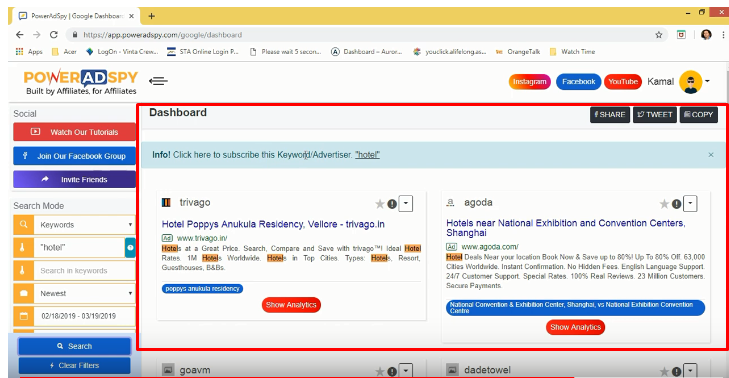729x378 pixels.
Task: Switch to YouTube ads platform
Action: pyautogui.click(x=623, y=82)
